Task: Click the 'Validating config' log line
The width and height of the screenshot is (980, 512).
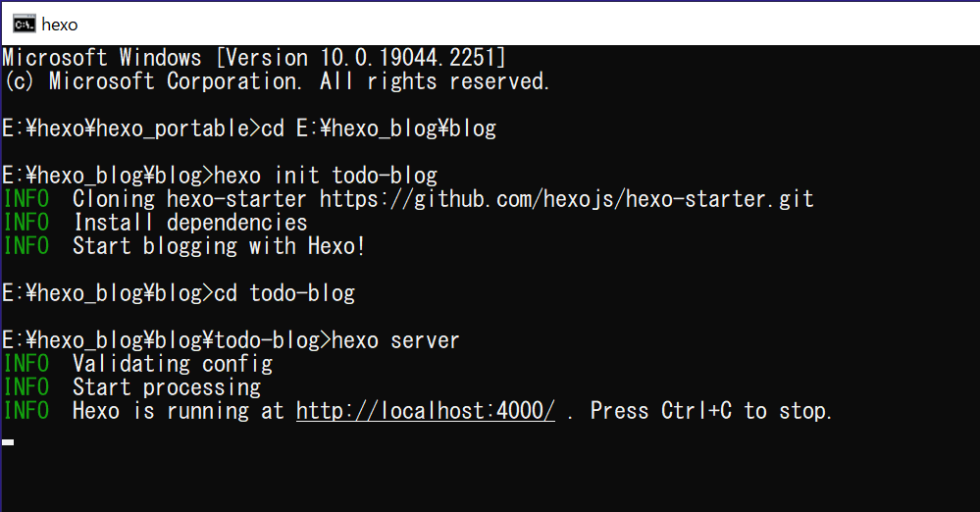Action: click(173, 364)
